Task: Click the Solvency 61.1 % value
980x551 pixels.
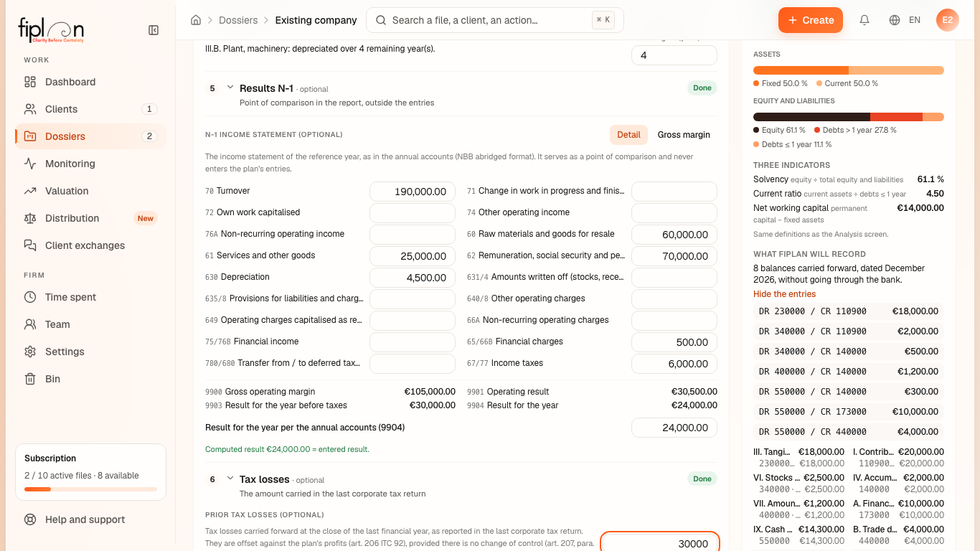Action: pyautogui.click(x=930, y=179)
